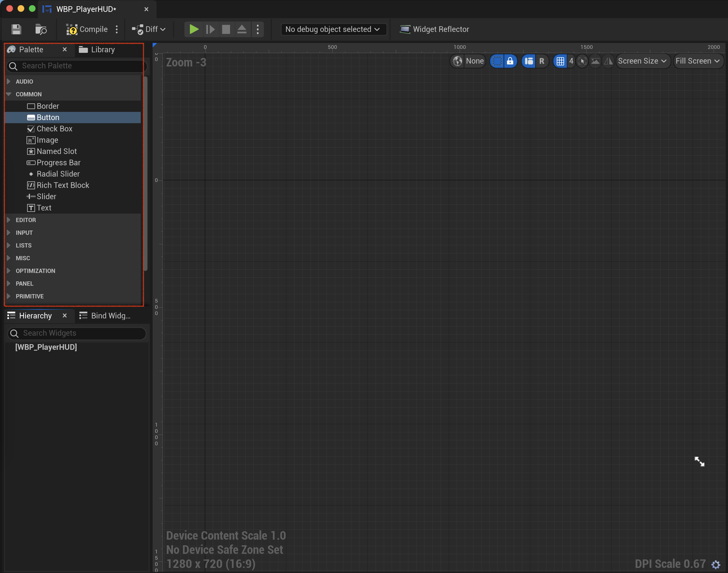Save the widget blueprint with the floppy icon
The height and width of the screenshot is (573, 728).
16,29
